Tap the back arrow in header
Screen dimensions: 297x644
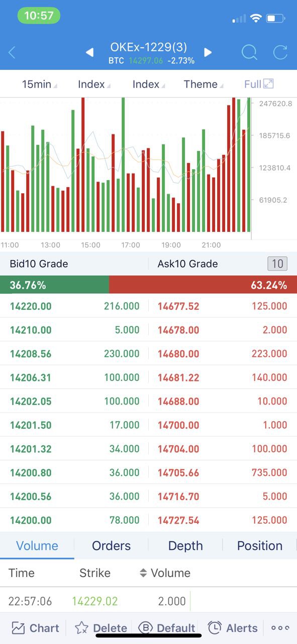12,52
